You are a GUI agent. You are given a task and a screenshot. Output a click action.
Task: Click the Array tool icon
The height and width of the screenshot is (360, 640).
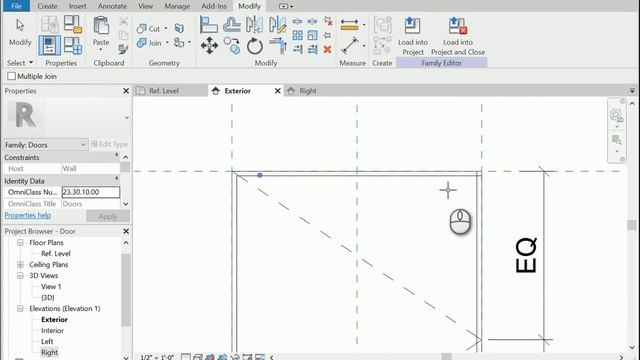click(x=298, y=35)
